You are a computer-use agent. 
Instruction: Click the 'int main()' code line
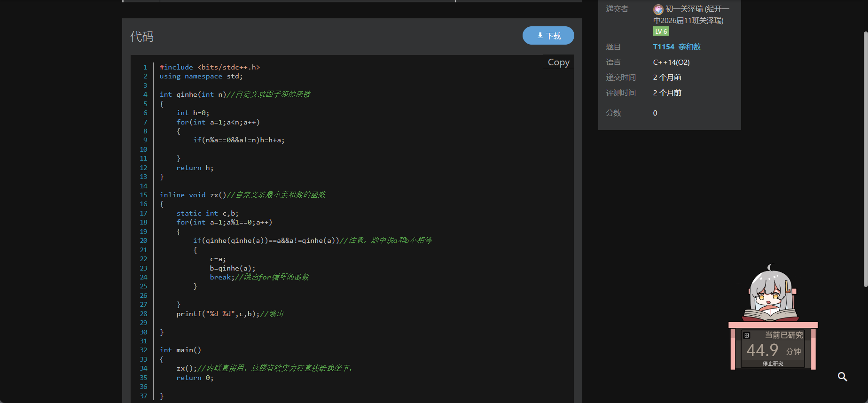click(x=180, y=350)
